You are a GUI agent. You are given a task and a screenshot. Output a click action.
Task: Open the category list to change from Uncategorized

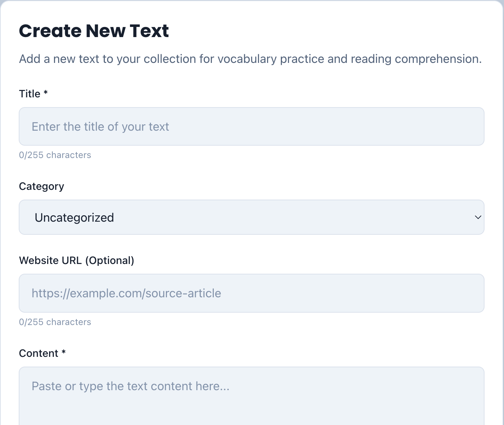(252, 217)
